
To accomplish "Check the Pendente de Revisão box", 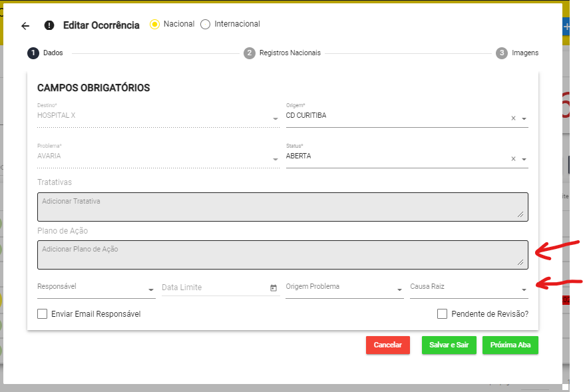I will pyautogui.click(x=442, y=314).
